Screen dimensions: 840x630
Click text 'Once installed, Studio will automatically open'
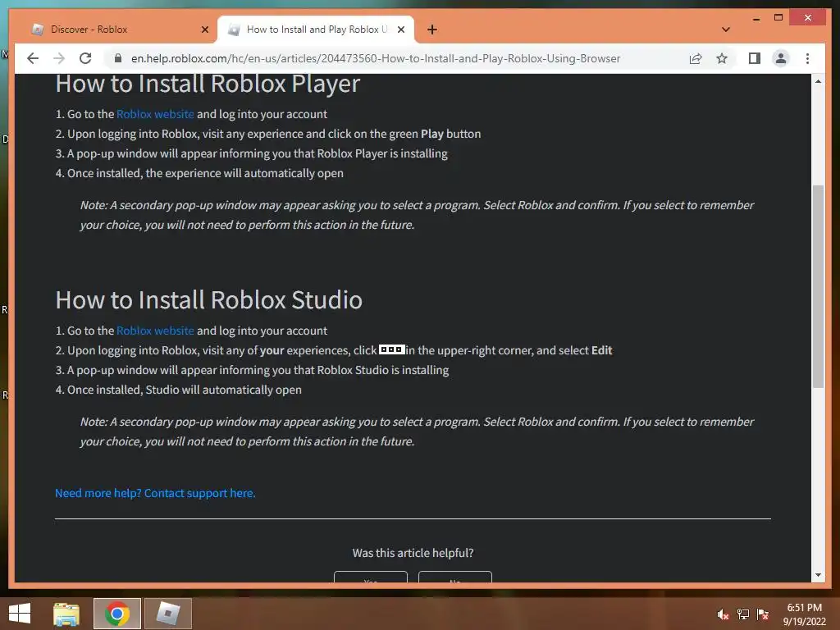tap(185, 390)
